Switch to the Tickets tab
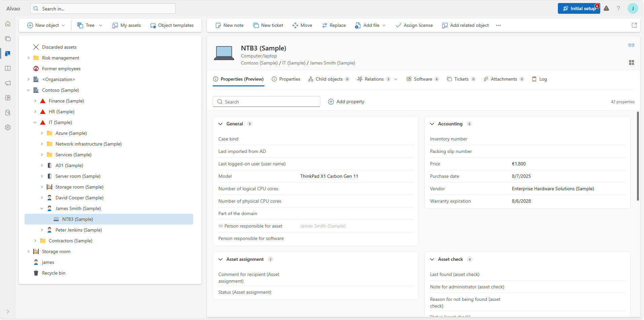The height and width of the screenshot is (320, 644). click(461, 79)
